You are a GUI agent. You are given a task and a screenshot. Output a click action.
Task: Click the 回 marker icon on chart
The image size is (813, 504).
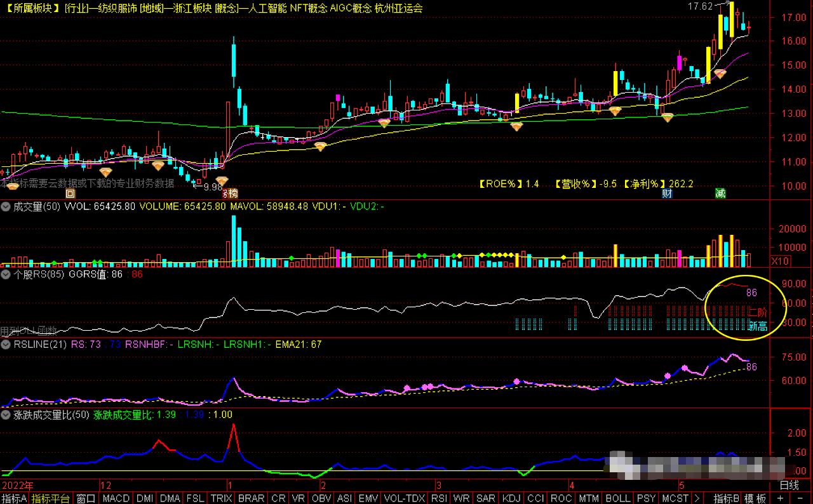(71, 193)
